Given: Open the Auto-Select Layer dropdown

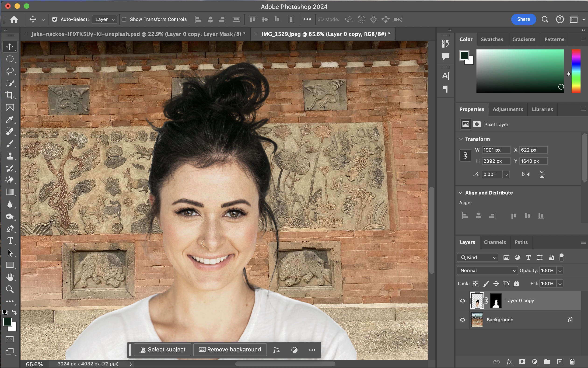Looking at the screenshot, I should pyautogui.click(x=105, y=19).
